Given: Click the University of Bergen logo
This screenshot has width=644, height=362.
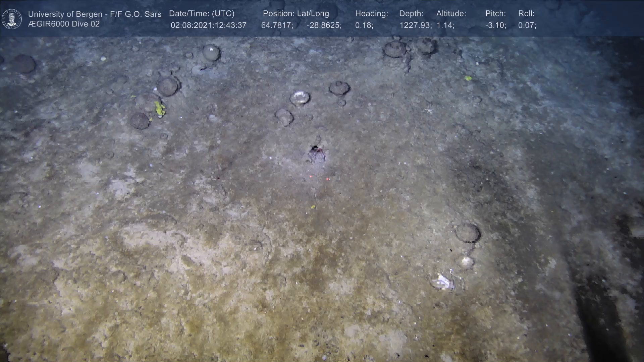Looking at the screenshot, I should pyautogui.click(x=12, y=19).
